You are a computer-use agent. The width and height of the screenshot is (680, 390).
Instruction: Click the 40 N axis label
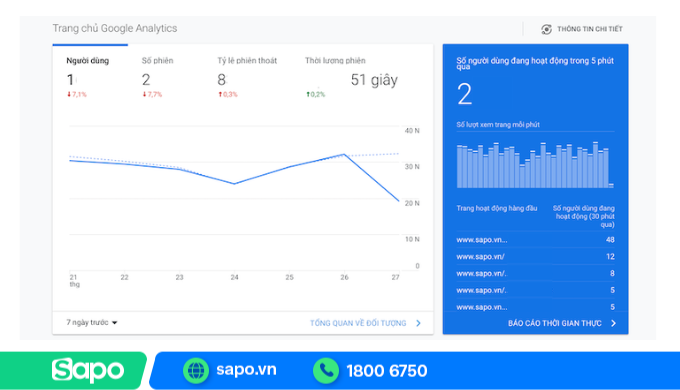pyautogui.click(x=412, y=131)
